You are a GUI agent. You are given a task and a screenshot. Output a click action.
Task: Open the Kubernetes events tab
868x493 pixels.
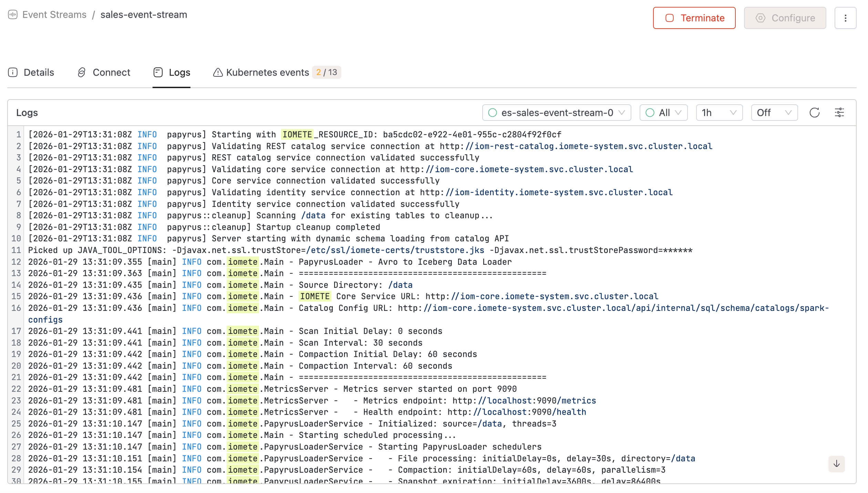click(x=267, y=72)
